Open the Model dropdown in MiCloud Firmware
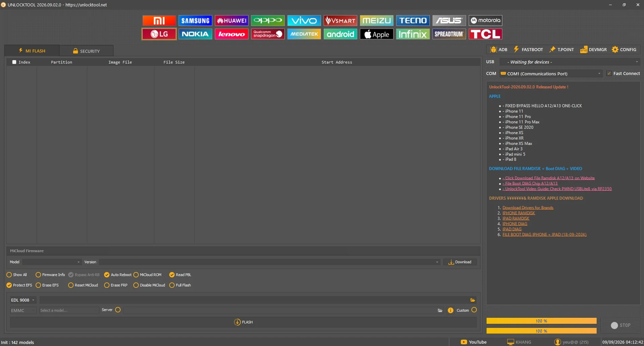The height and width of the screenshot is (346, 644). click(52, 262)
